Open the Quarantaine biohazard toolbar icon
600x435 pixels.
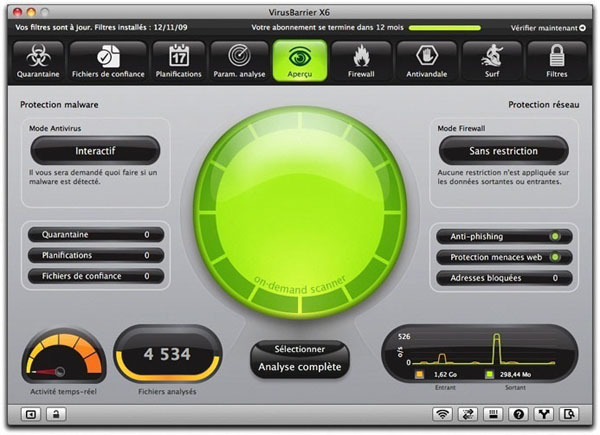38,61
